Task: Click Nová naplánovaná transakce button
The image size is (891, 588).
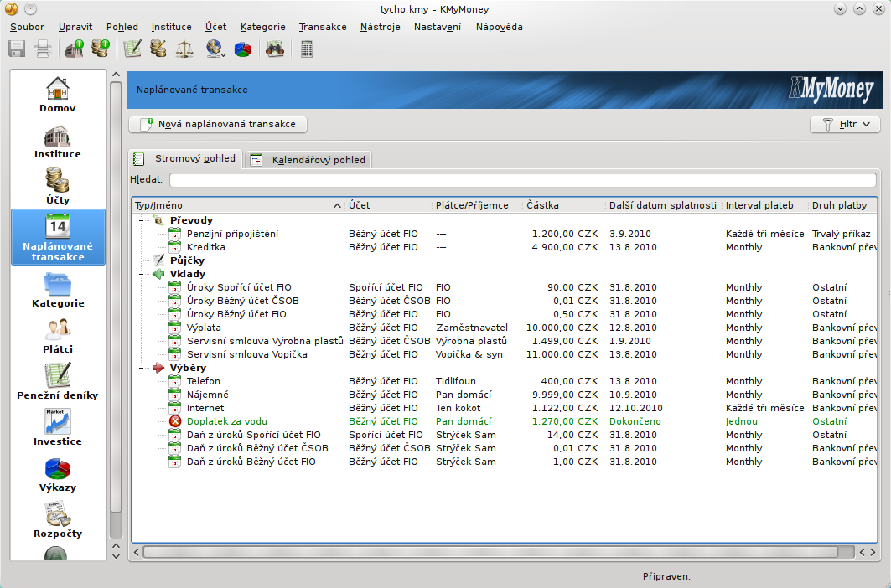Action: click(218, 124)
